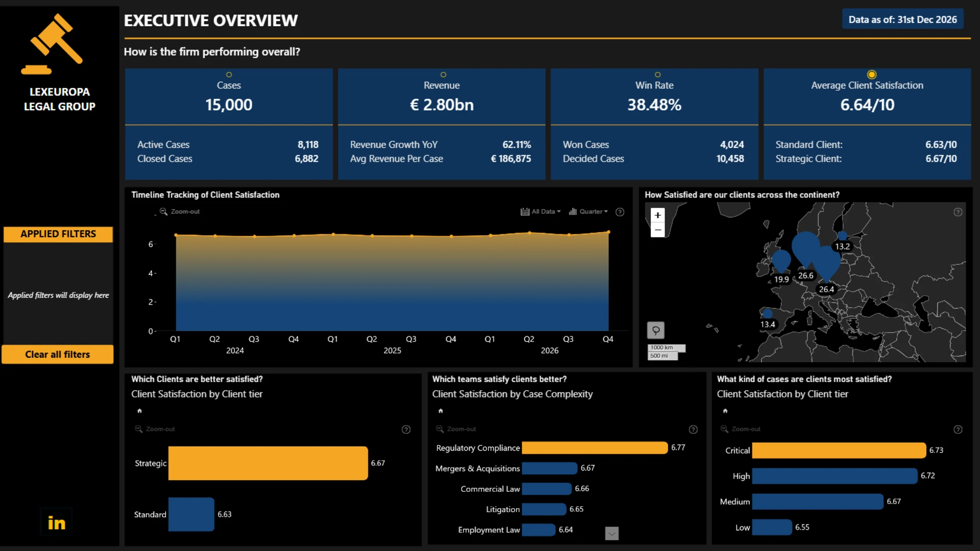Screen dimensions: 980x551
Task: Select the Cases KPI radio button
Action: (229, 75)
